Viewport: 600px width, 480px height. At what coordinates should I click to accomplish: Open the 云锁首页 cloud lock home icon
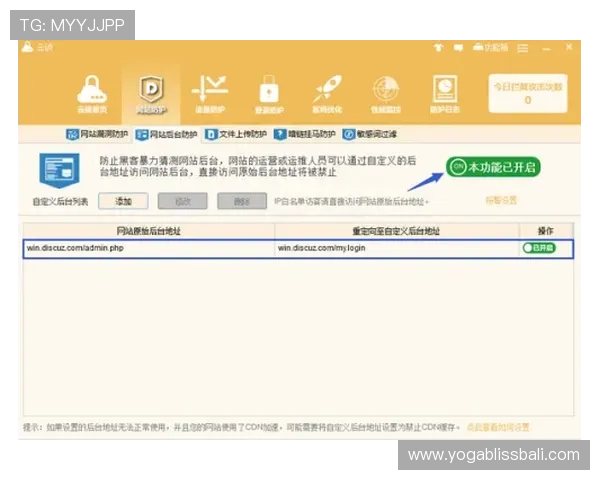point(92,94)
